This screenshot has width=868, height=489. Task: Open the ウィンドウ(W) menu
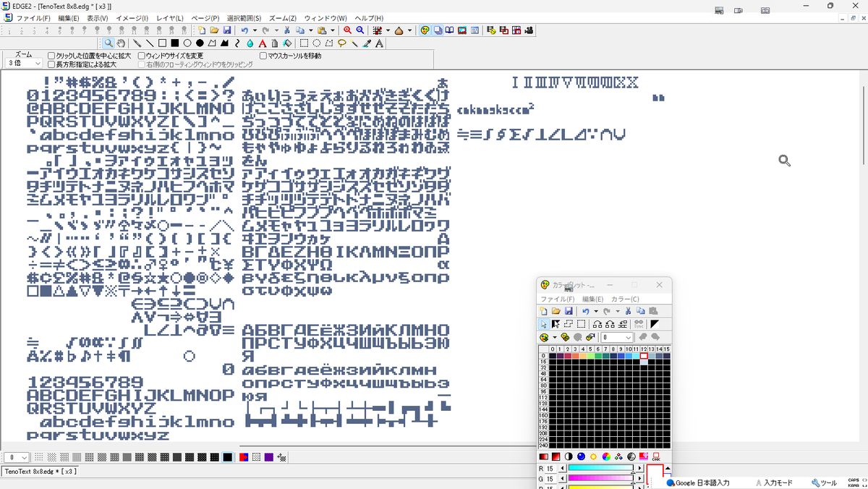click(325, 17)
